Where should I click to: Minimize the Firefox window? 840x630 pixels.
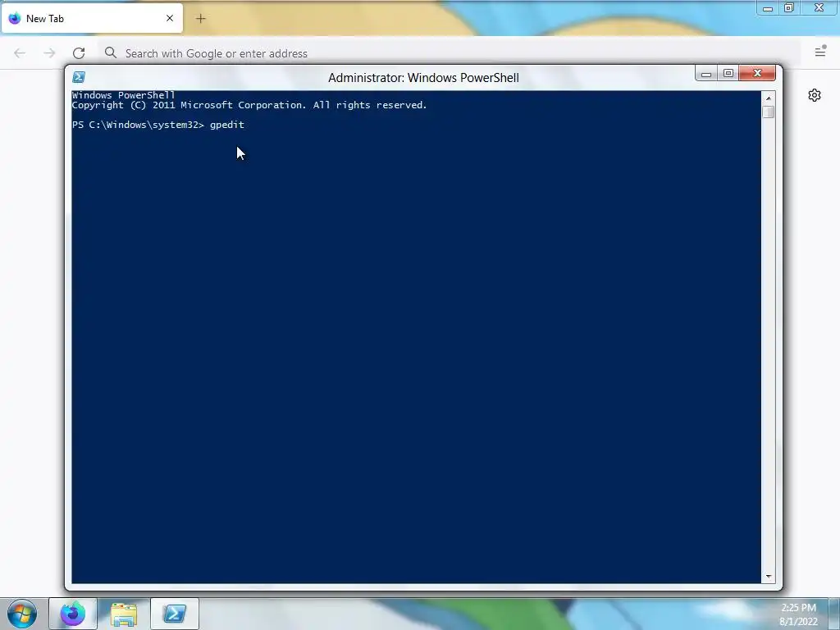(x=768, y=7)
